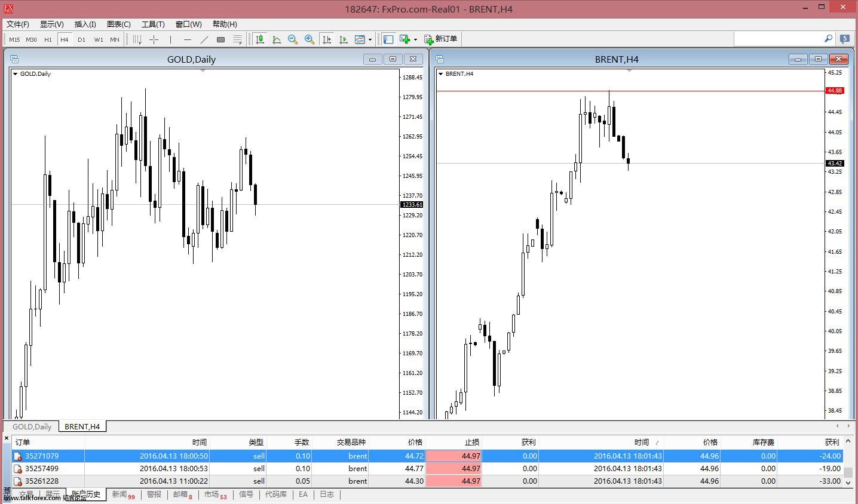Expand GOLD,Daily chart dropdown triangle

pos(15,74)
